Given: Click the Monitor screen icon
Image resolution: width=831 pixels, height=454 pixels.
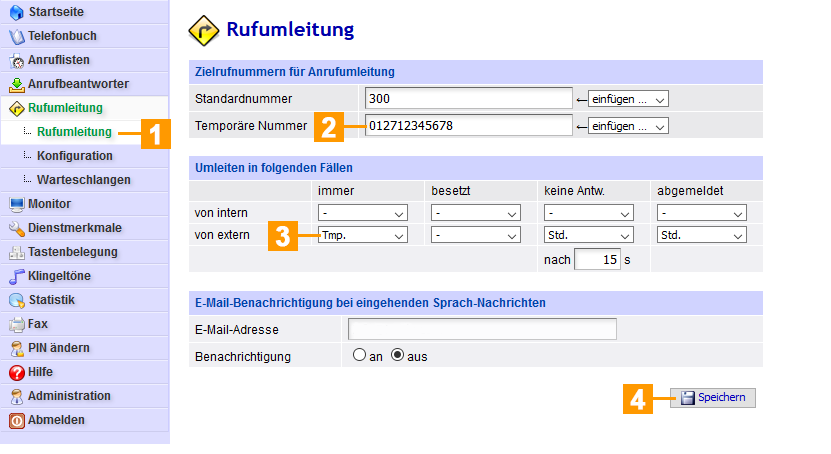Looking at the screenshot, I should [x=16, y=204].
